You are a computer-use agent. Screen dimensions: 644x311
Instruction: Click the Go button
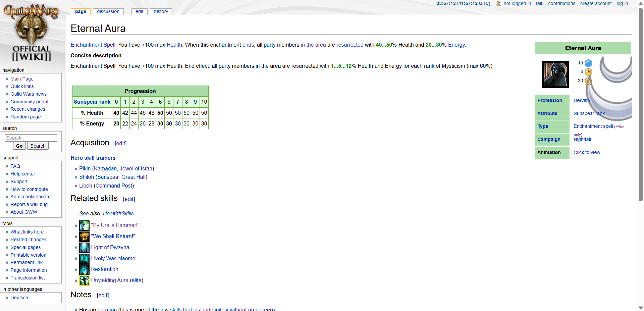point(19,146)
